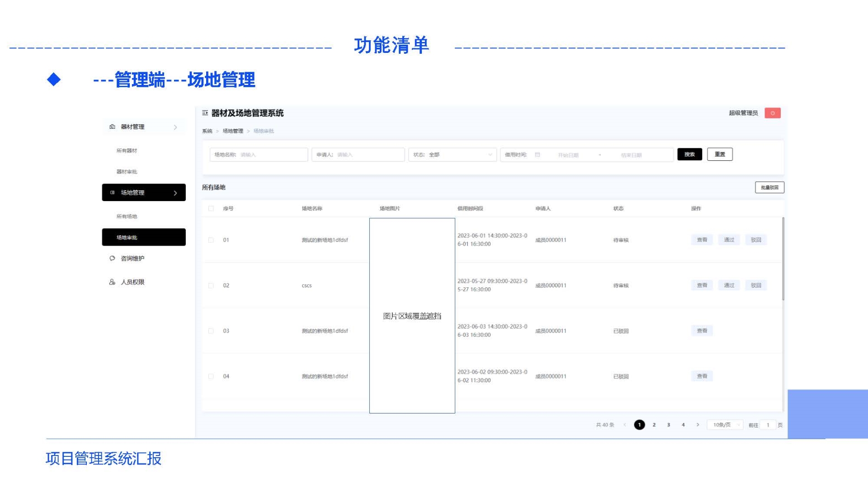Click the red power logout icon
This screenshot has width=868, height=488.
(772, 113)
